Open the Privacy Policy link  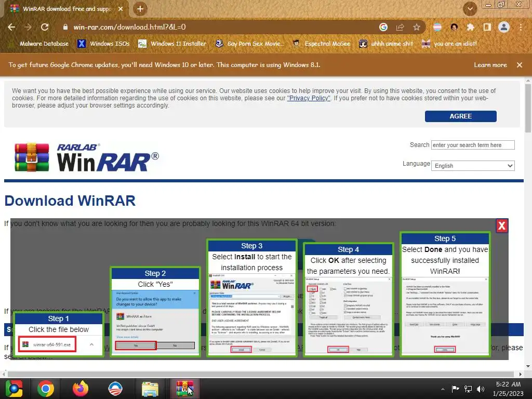309,98
